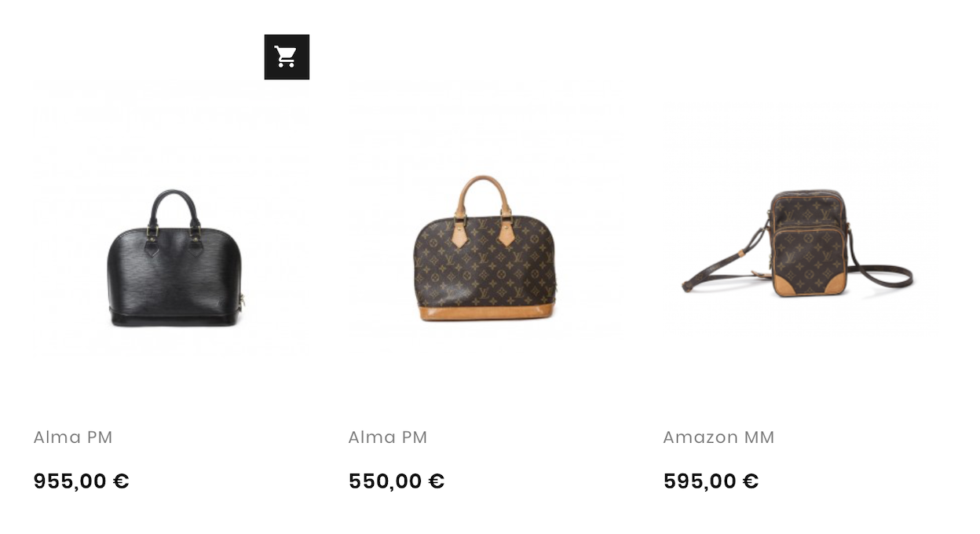Viewport: 980px width, 534px height.
Task: Click the euro sign after 955,00
Action: (121, 481)
